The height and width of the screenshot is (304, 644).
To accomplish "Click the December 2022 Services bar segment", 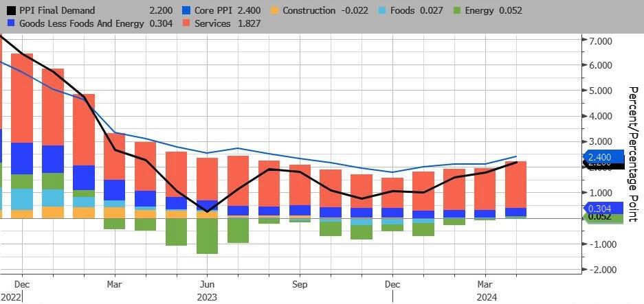I will click(22, 98).
